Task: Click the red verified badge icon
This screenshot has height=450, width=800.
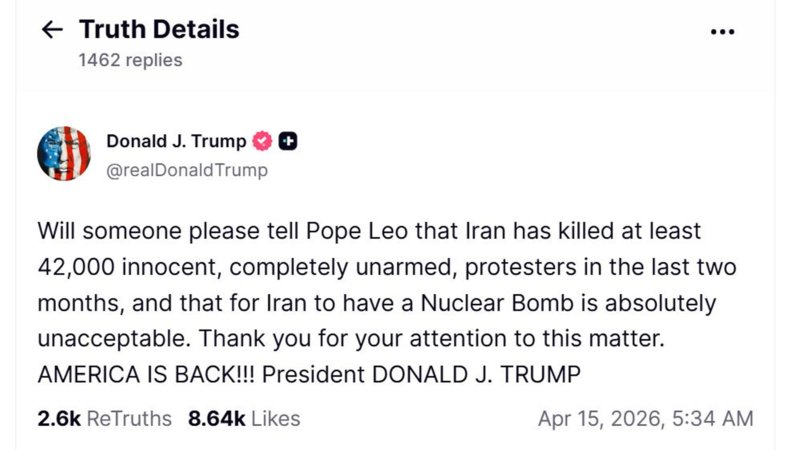Action: tap(262, 141)
